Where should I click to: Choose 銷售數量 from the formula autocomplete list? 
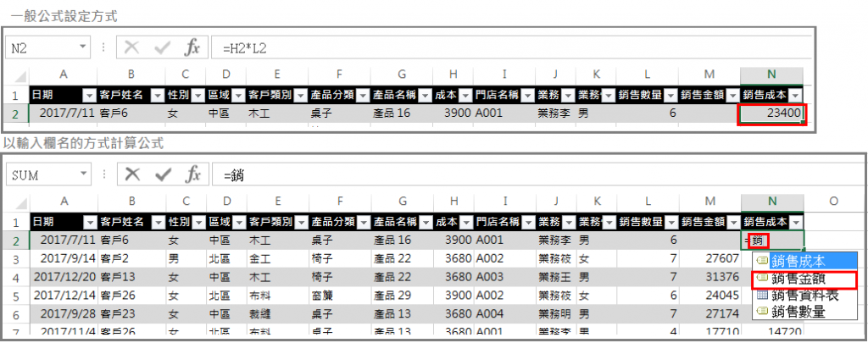tap(804, 312)
